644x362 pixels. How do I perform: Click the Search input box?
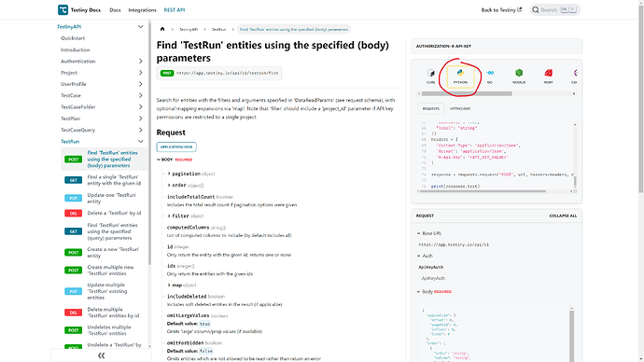coord(555,10)
